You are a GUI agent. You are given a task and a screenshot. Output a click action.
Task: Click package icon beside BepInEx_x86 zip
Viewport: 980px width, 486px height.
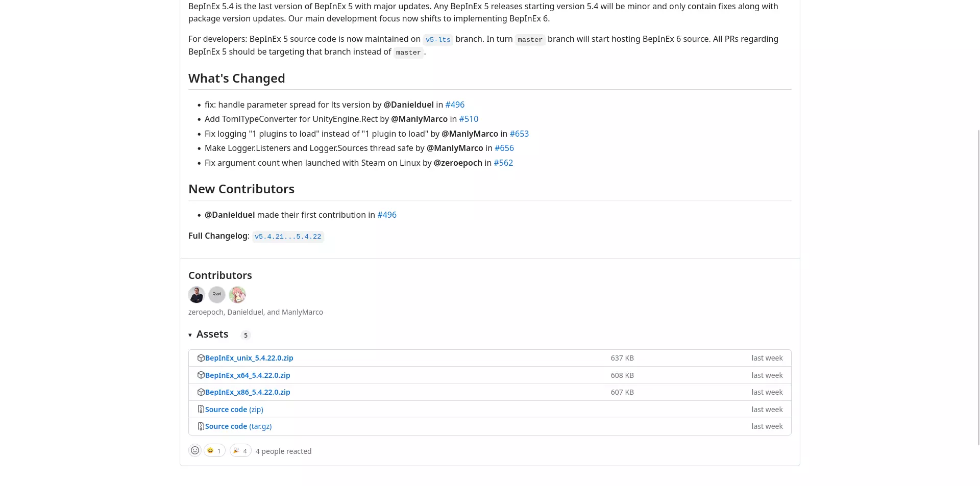tap(201, 392)
